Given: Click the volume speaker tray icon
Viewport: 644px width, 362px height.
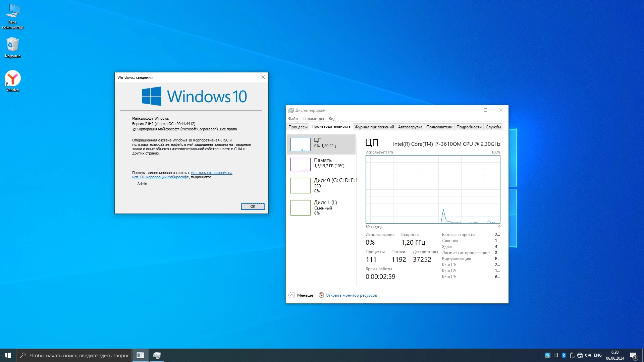Looking at the screenshot, I should (x=588, y=355).
